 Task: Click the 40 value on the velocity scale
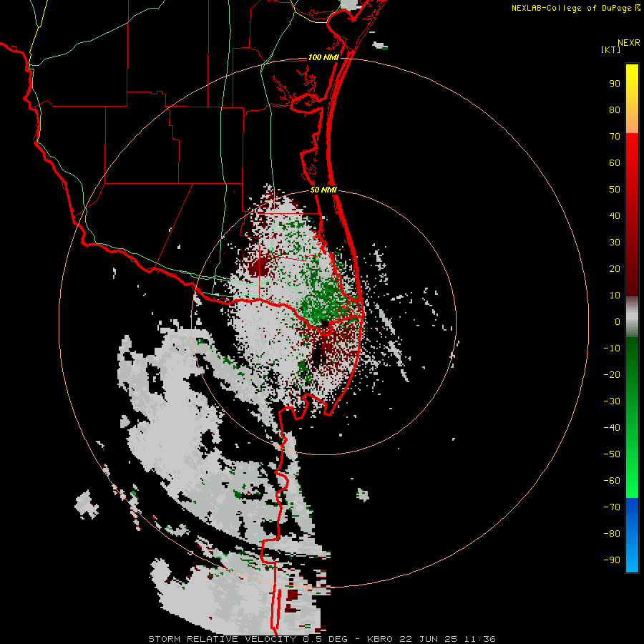tap(615, 216)
